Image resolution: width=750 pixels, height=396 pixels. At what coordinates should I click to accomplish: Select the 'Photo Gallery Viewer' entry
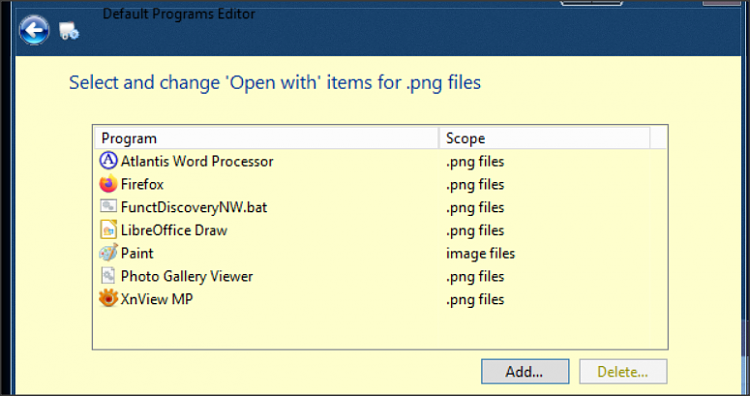[187, 276]
